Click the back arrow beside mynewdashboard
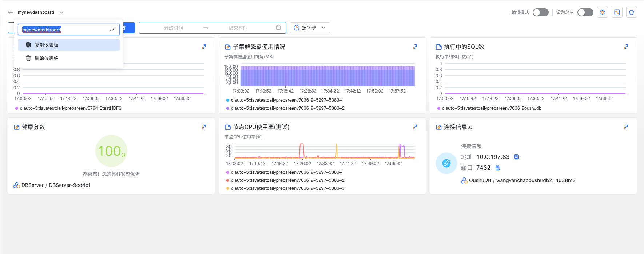Screen dimensions: 644x254 [x=10, y=12]
